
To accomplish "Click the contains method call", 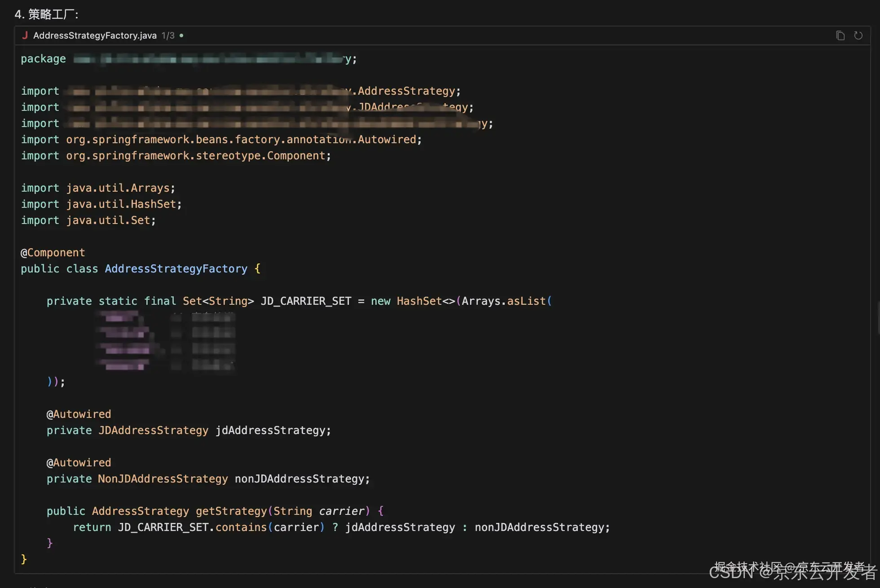I will 241,527.
